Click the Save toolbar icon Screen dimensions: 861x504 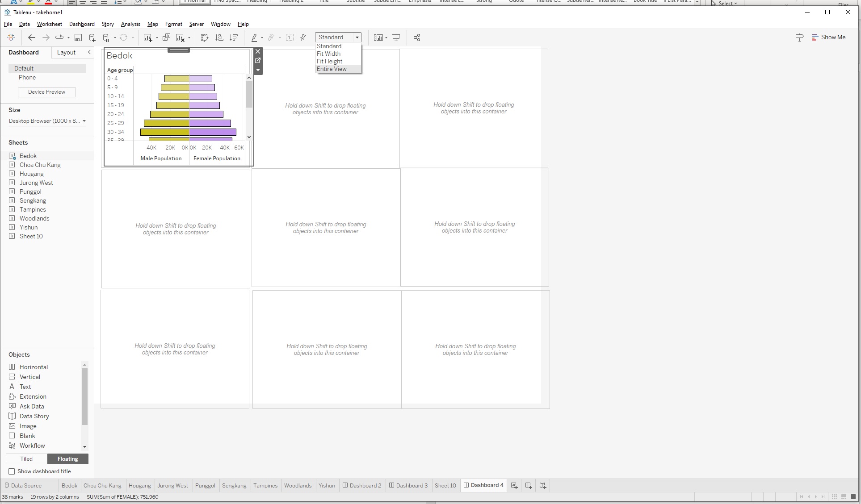78,37
